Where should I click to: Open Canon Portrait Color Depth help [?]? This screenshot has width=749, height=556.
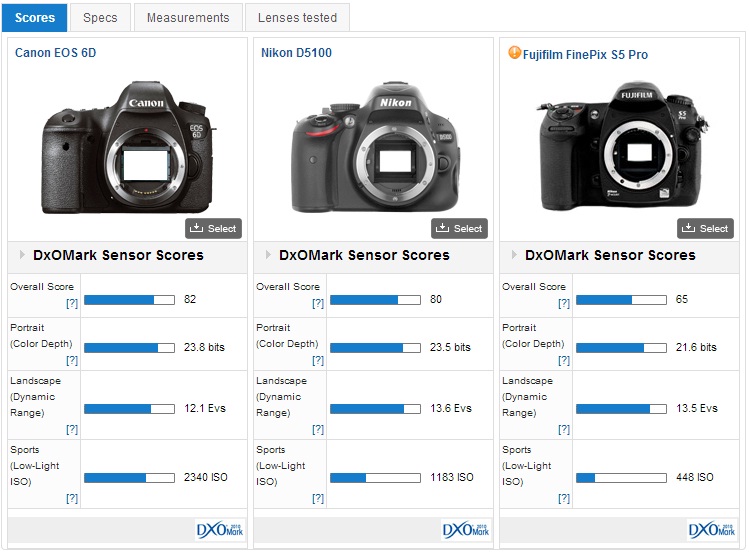pyautogui.click(x=72, y=360)
